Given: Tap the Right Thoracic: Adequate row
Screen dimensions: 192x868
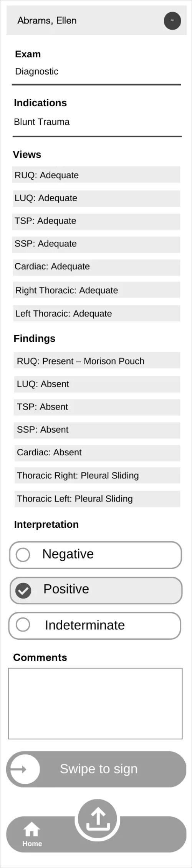Looking at the screenshot, I should (x=96, y=290).
